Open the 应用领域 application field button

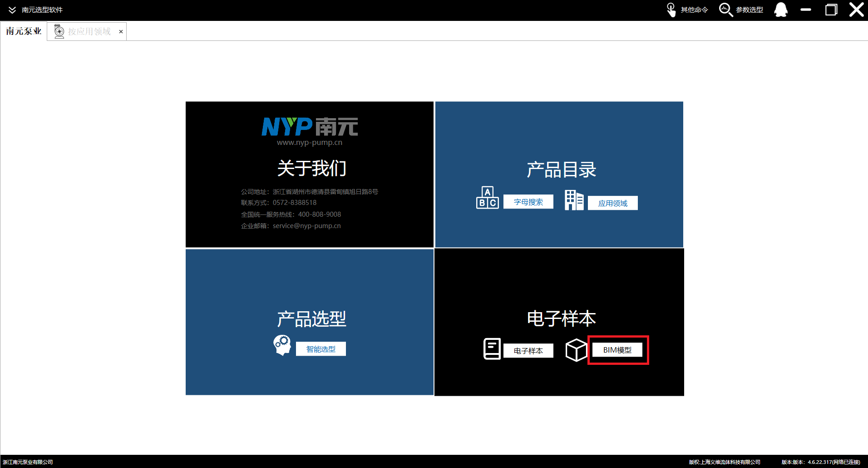pyautogui.click(x=612, y=203)
